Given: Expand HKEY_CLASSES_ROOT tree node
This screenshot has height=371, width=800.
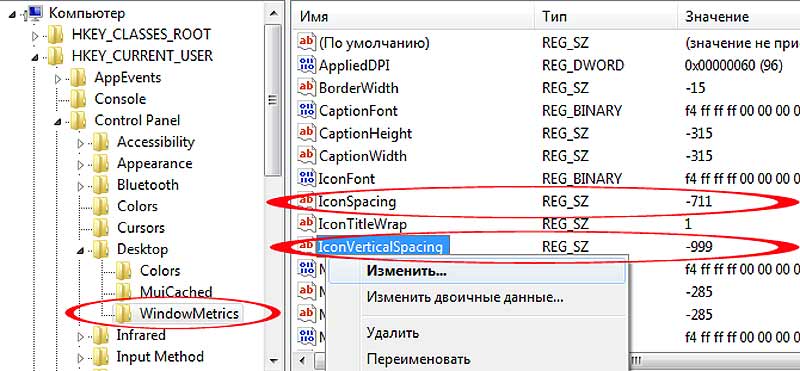Looking at the screenshot, I should [x=35, y=36].
